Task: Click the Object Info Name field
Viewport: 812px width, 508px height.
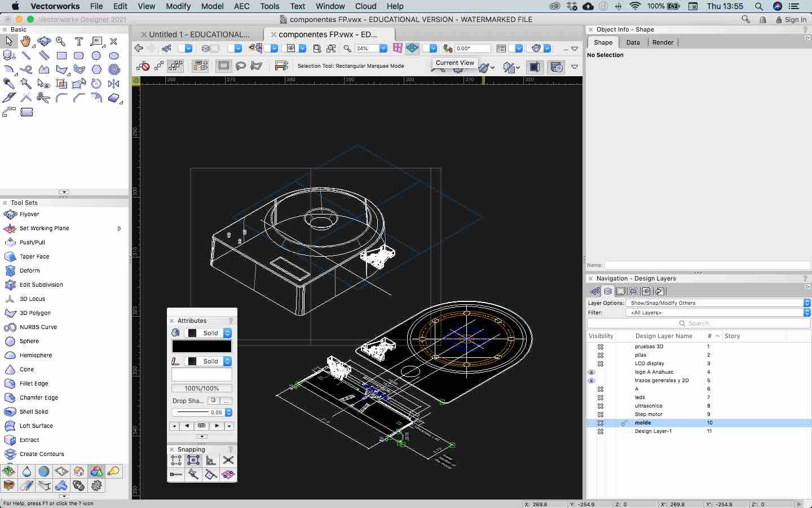Action: [708, 265]
